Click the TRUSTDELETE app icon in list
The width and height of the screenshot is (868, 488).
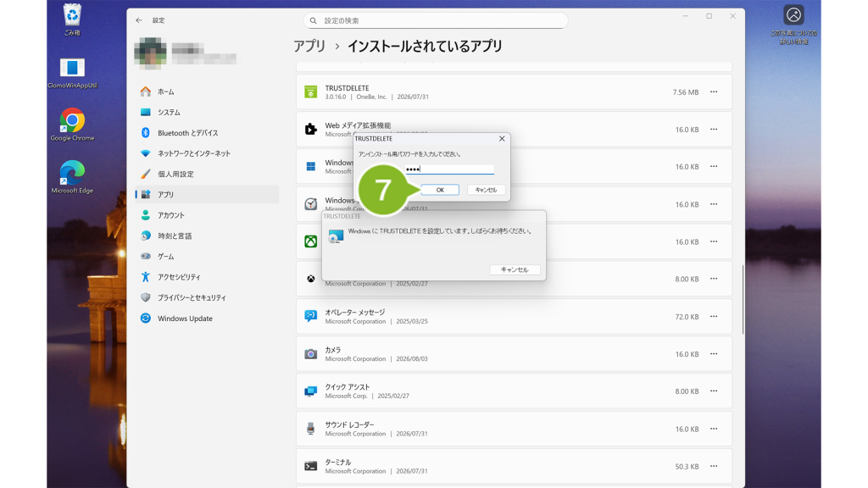(x=310, y=91)
